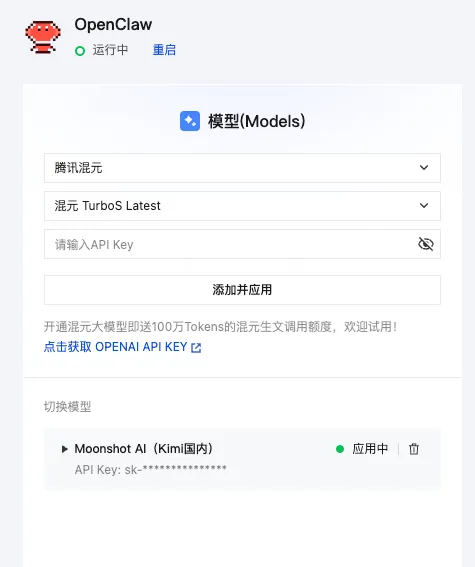Click the masked API Key sk- text
Screen dimensions: 475x567
click(x=151, y=470)
